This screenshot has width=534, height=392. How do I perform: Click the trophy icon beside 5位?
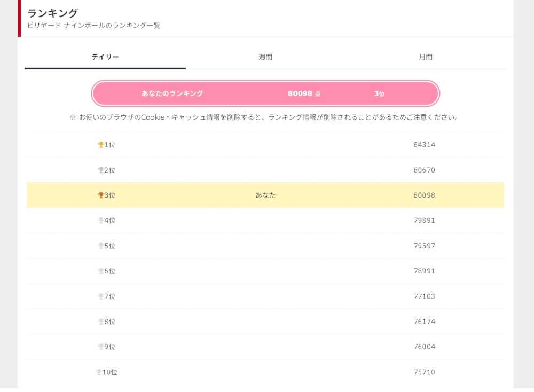100,246
